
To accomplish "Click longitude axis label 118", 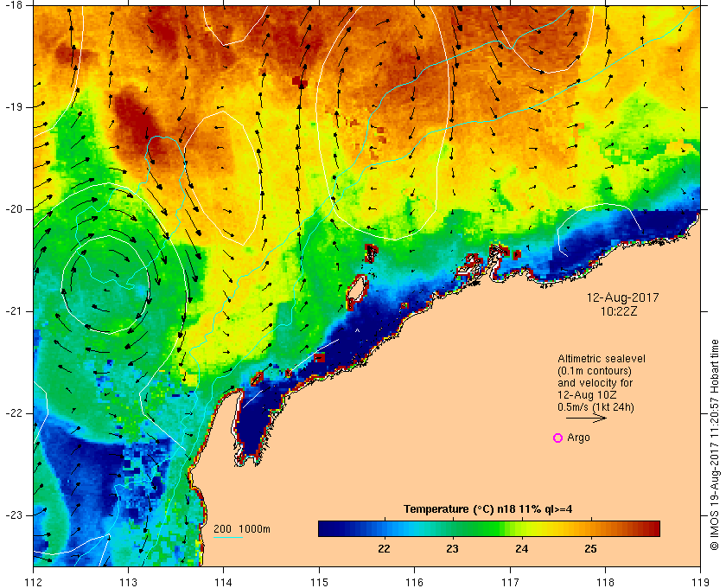I will [x=605, y=581].
